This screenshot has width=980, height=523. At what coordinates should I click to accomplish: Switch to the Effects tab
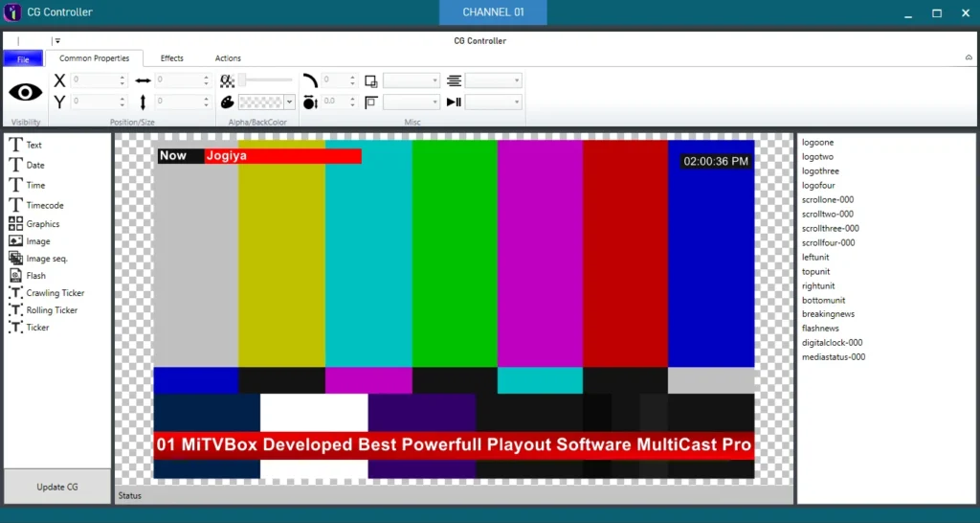coord(171,58)
